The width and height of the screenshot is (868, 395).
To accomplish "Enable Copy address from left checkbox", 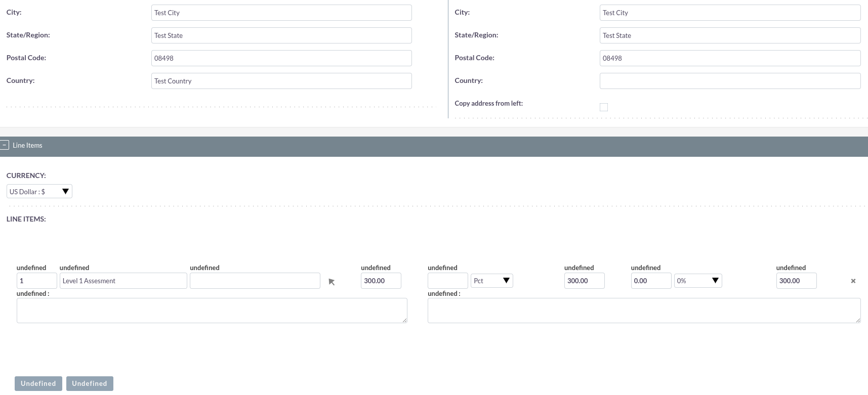I will point(603,107).
